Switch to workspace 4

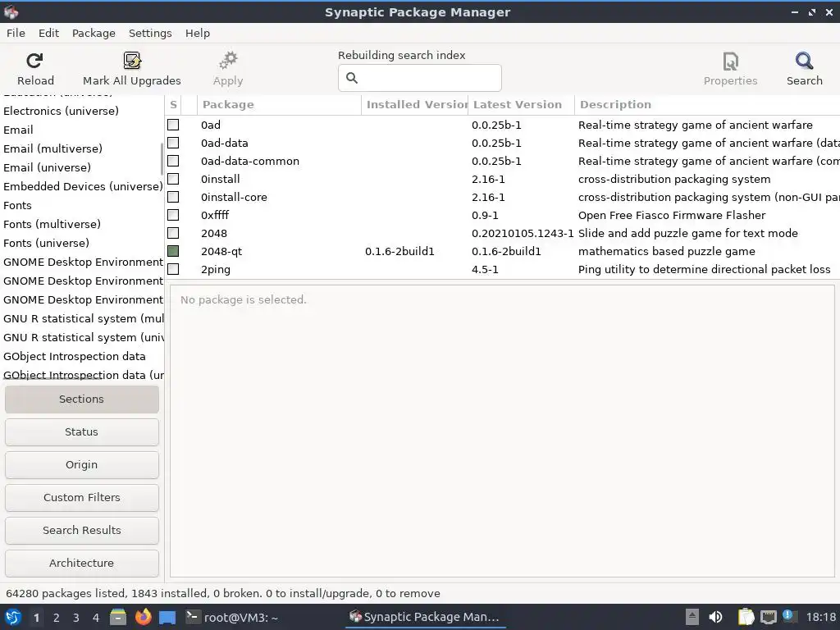click(x=96, y=618)
